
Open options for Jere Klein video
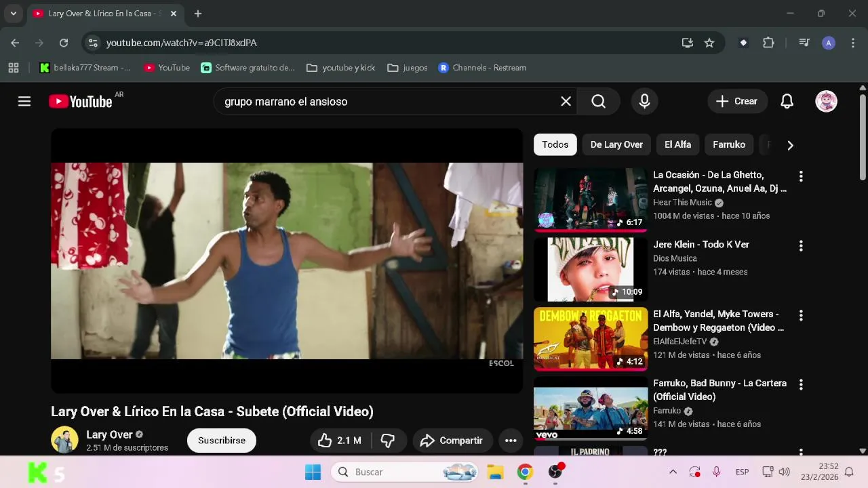click(801, 246)
